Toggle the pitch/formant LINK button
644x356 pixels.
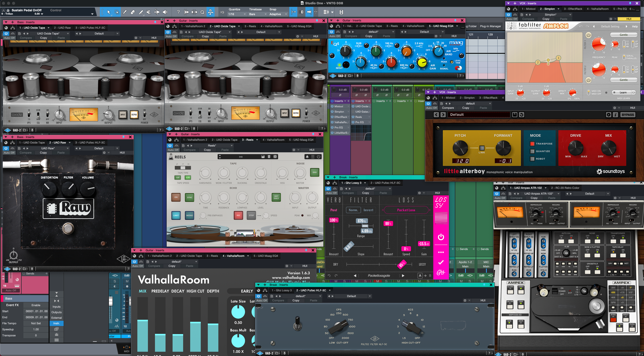[482, 148]
